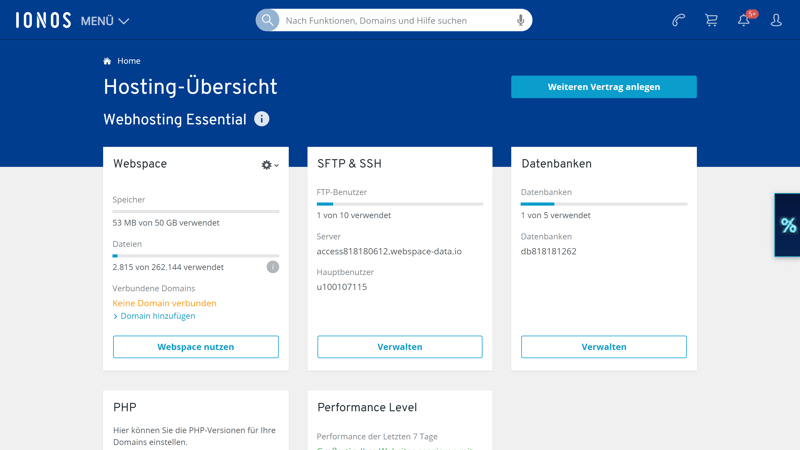800x450 pixels.
Task: Show Webhosting Essential info icon
Action: (262, 119)
